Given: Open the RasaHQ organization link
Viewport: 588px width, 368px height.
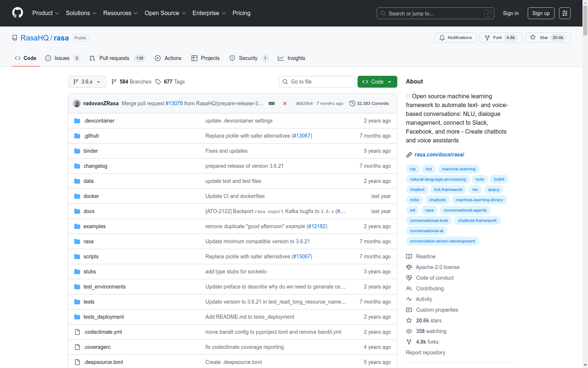Looking at the screenshot, I should point(35,38).
